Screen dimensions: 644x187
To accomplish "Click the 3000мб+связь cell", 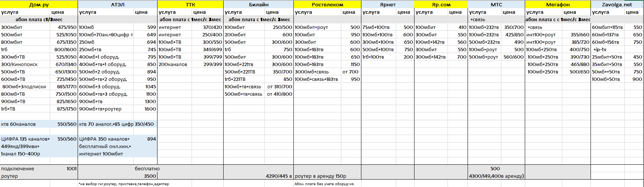I will click(312, 72).
